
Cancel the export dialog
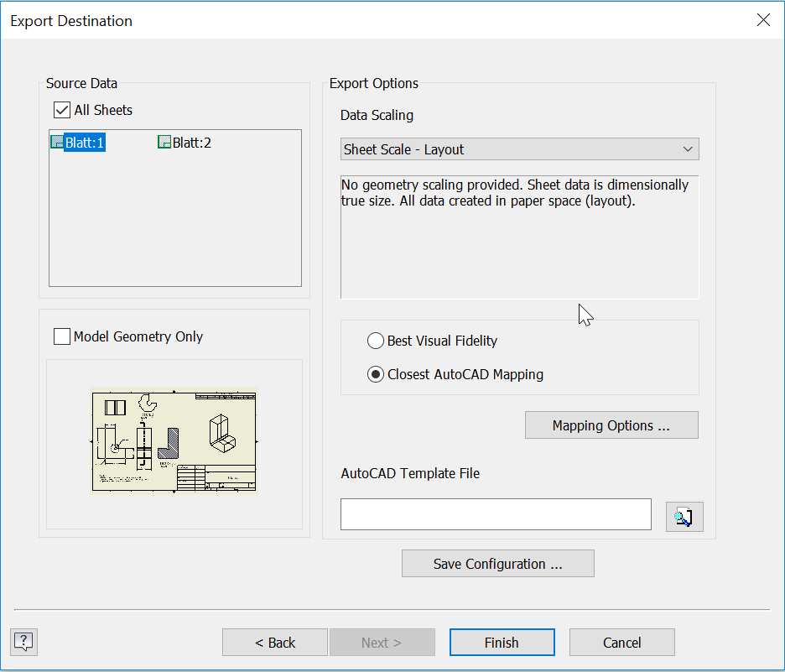pos(621,642)
